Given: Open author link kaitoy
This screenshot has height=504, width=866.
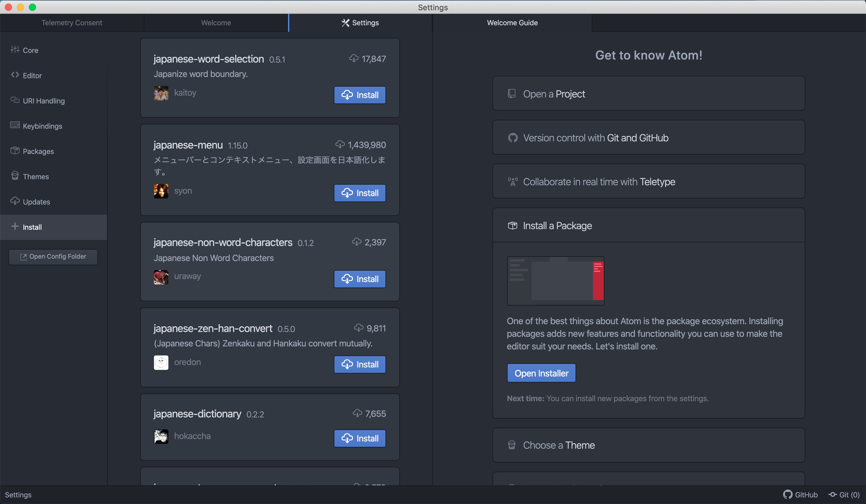Looking at the screenshot, I should tap(185, 93).
